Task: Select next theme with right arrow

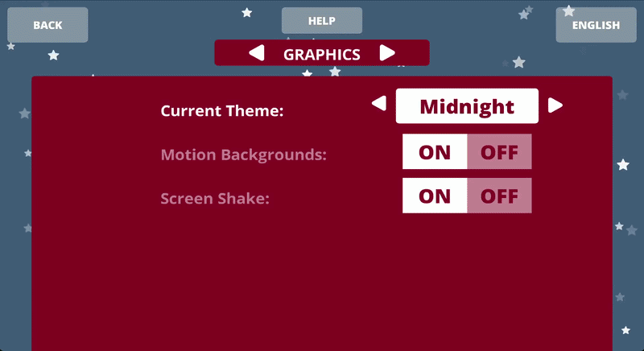Action: point(555,105)
